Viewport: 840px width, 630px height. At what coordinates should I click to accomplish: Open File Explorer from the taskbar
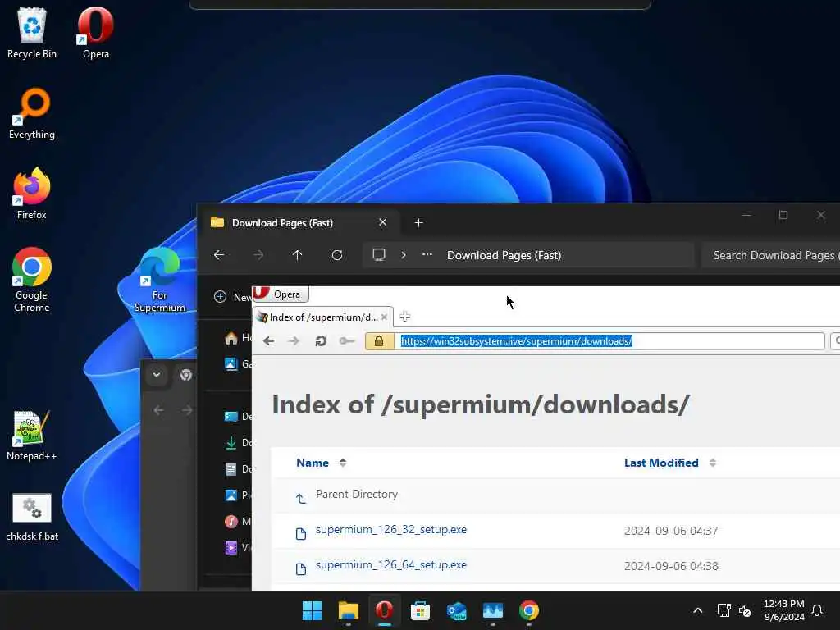coord(348,610)
